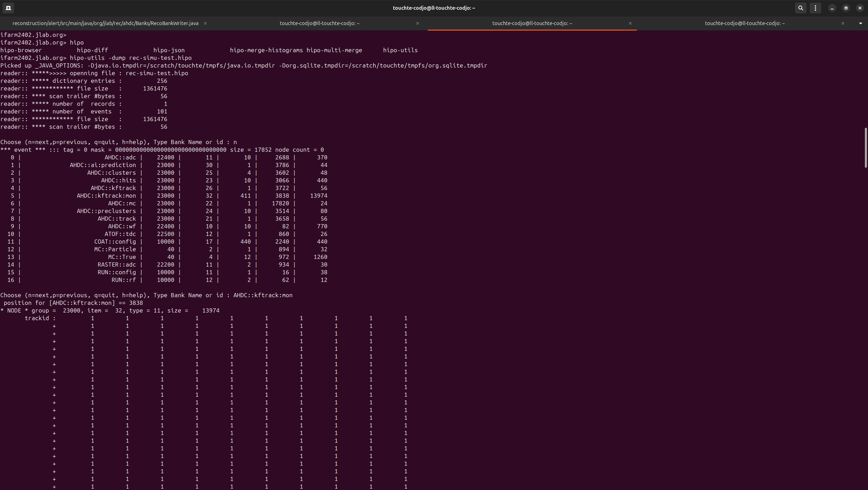
Task: Click the three-dot options icon
Action: pos(816,8)
